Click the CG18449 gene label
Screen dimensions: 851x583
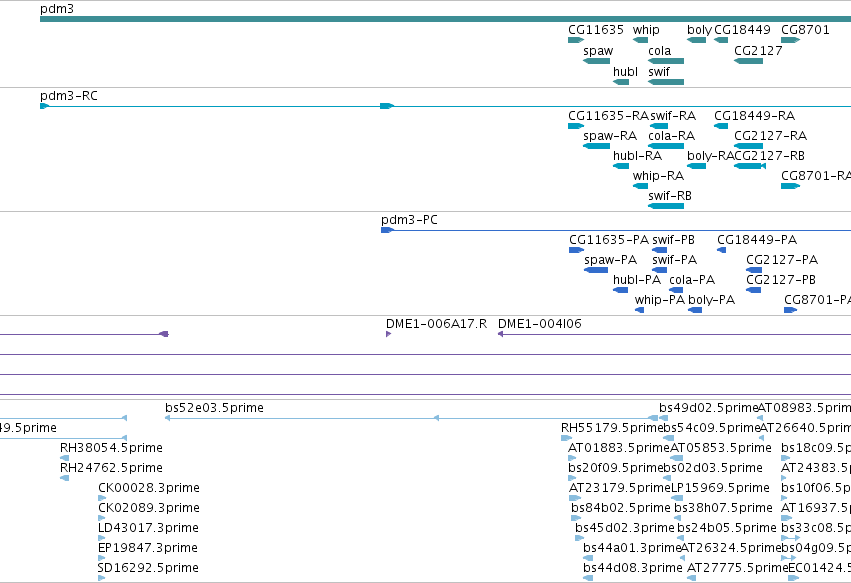[x=742, y=30]
